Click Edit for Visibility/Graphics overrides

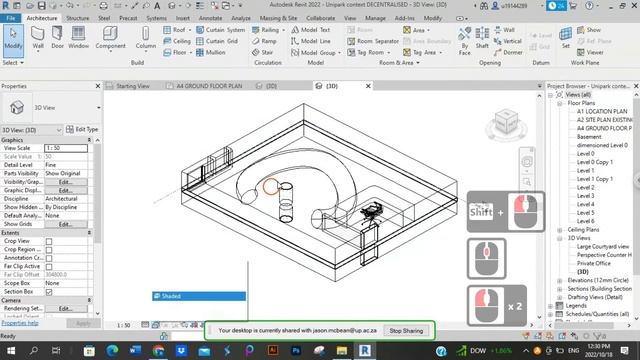(66, 182)
